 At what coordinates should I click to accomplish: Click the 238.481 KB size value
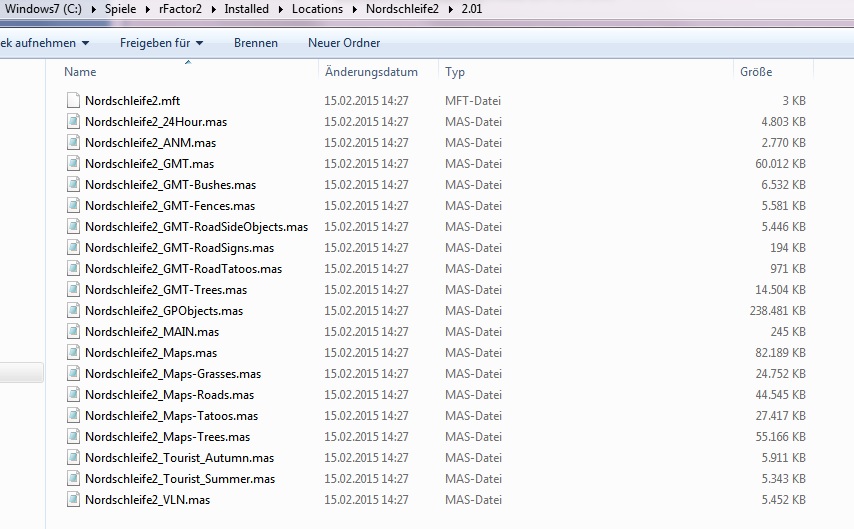click(777, 311)
